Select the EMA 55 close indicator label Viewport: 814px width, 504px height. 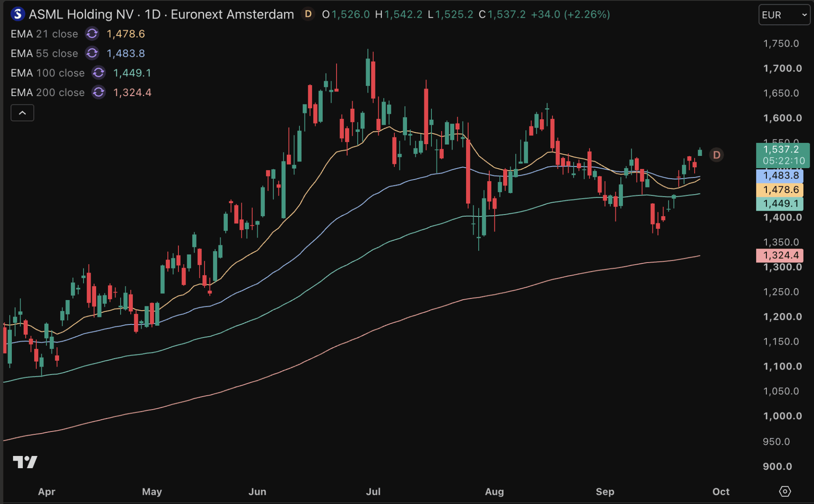point(44,53)
